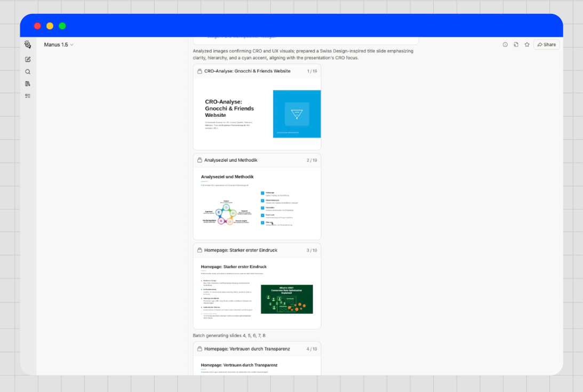This screenshot has height=392, width=583.
Task: Click the info icon near Share
Action: (505, 45)
